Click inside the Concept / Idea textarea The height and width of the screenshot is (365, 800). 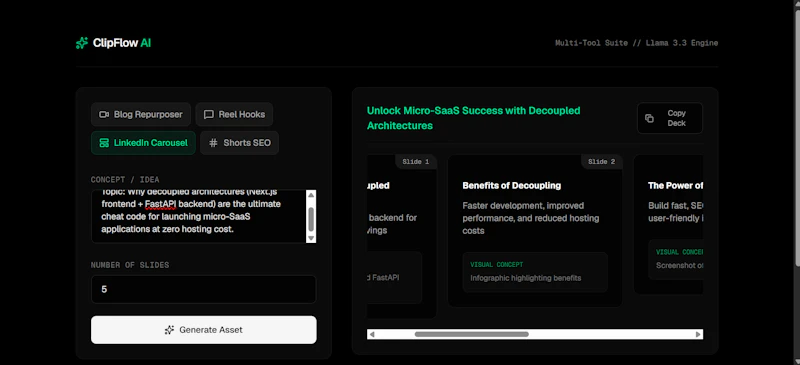[199, 216]
